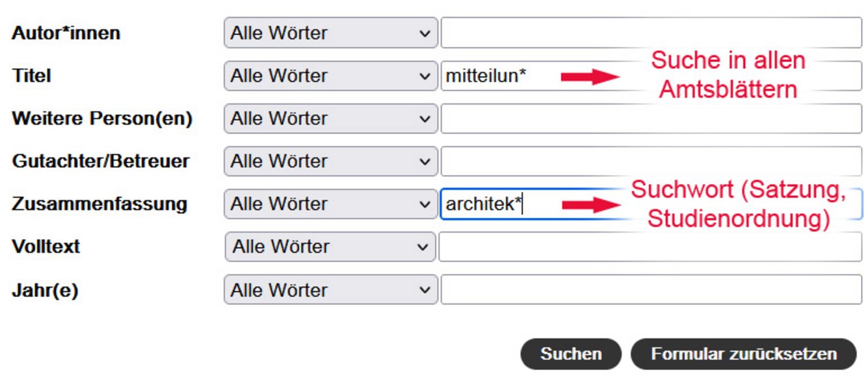Focus the Volltext search input
The image size is (868, 390).
(650, 247)
